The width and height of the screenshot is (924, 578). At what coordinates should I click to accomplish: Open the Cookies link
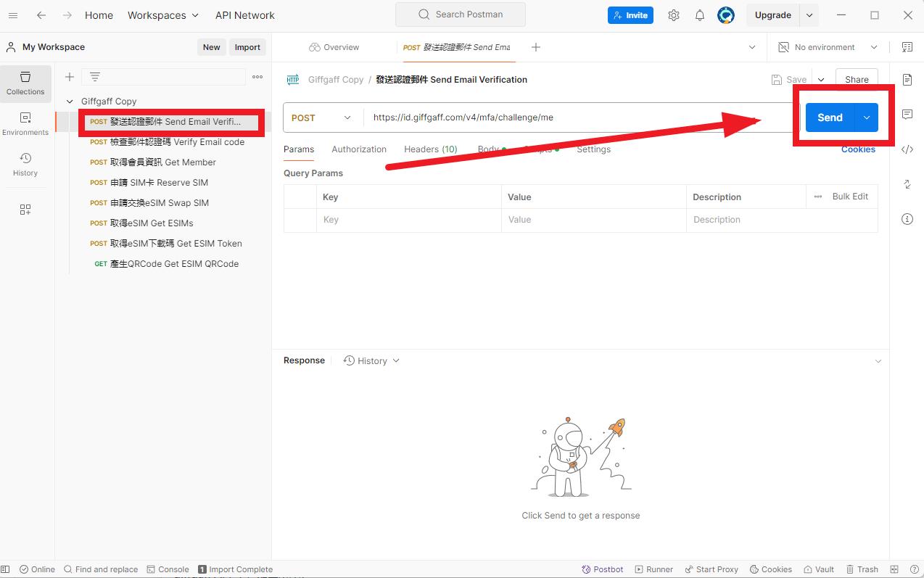tap(858, 149)
